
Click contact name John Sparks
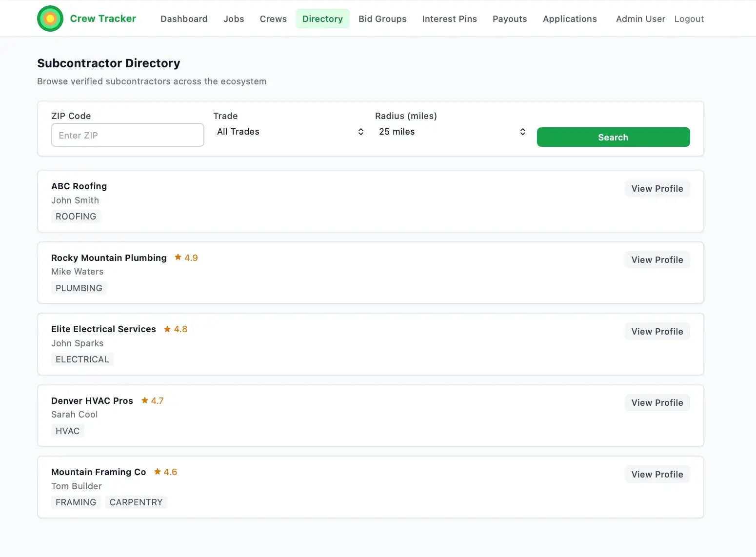point(77,343)
